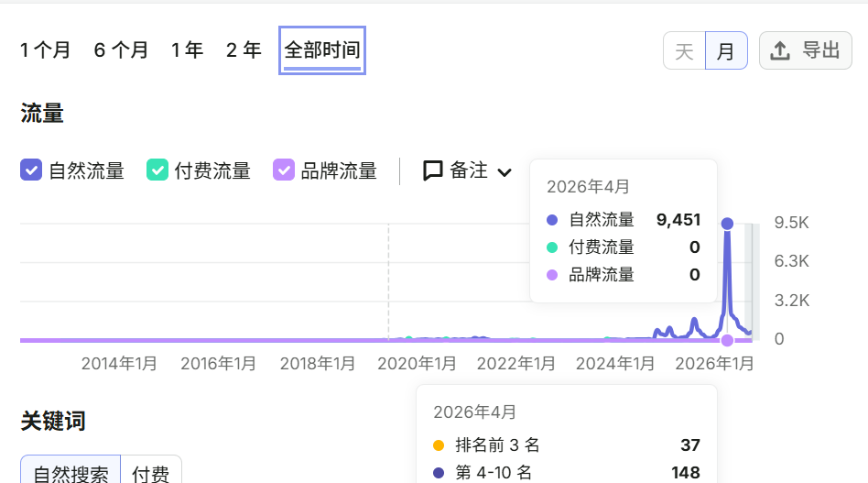
Task: Uncheck the 品牌流量 checkbox
Action: click(284, 170)
